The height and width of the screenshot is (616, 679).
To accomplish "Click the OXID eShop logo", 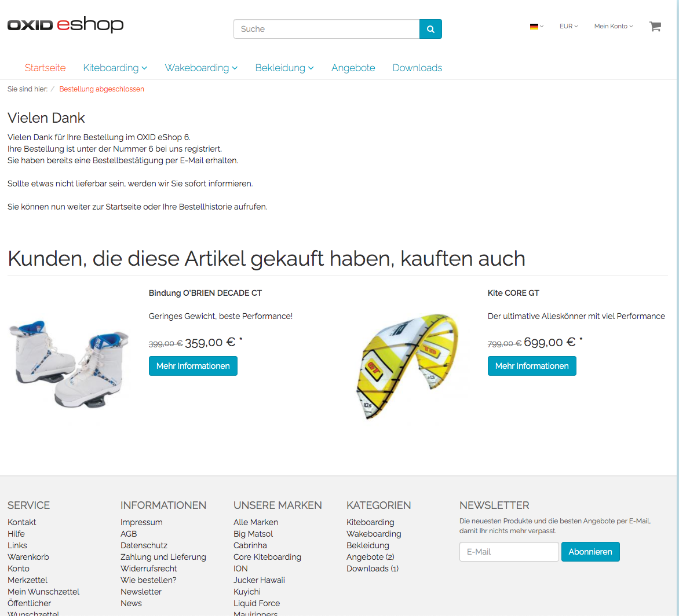I will point(65,25).
